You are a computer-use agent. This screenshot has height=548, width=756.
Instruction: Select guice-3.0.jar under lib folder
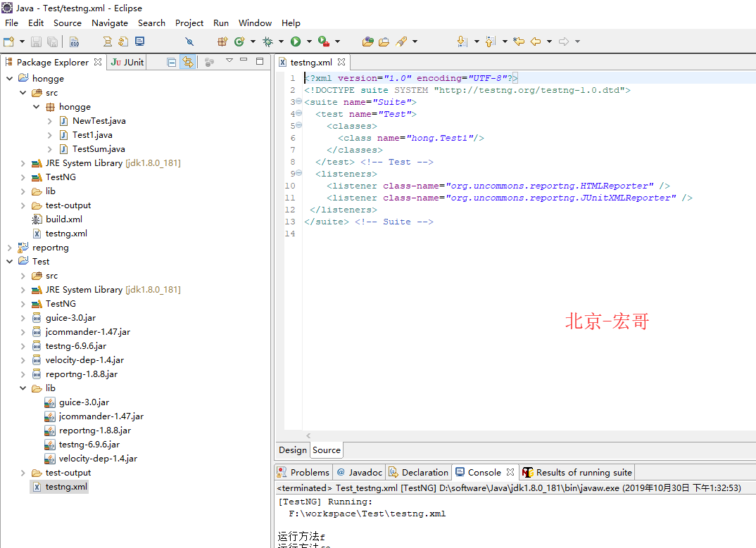coord(84,402)
